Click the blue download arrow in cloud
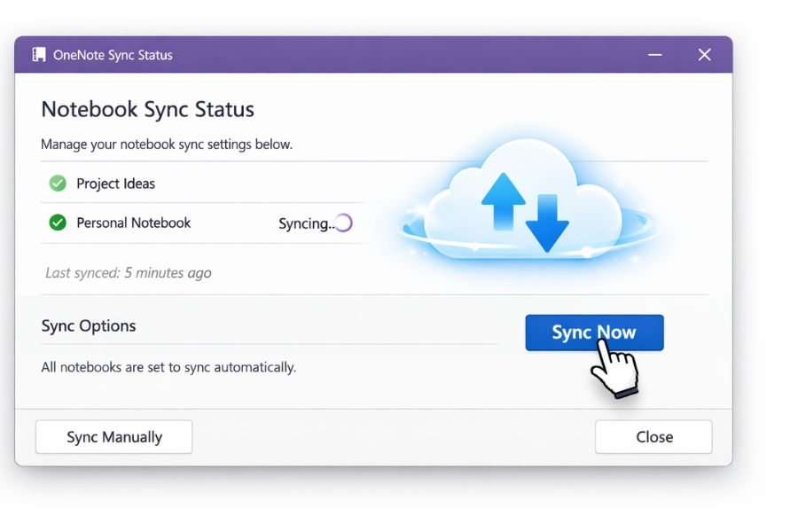Image resolution: width=798 pixels, height=532 pixels. coord(546,223)
